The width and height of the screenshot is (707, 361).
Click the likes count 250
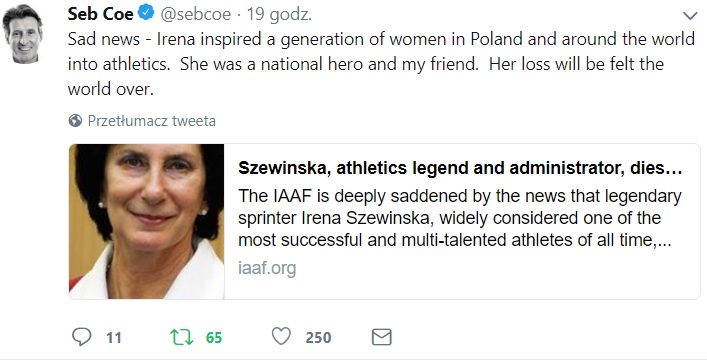[318, 338]
